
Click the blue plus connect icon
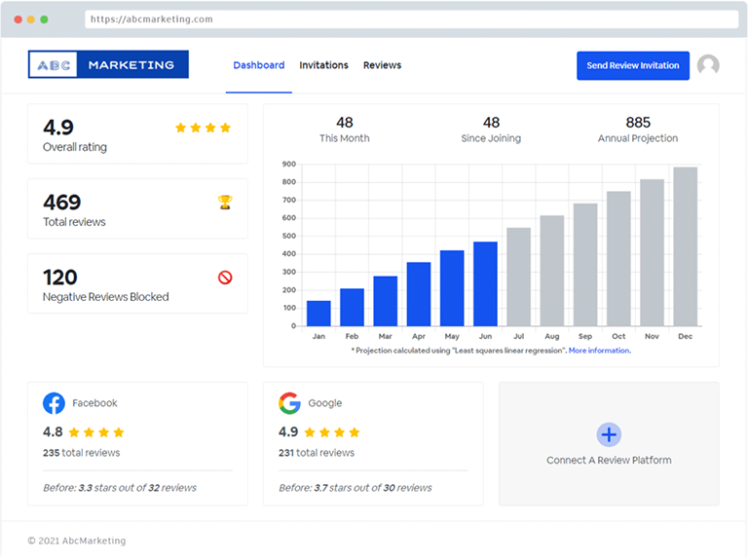pos(609,434)
